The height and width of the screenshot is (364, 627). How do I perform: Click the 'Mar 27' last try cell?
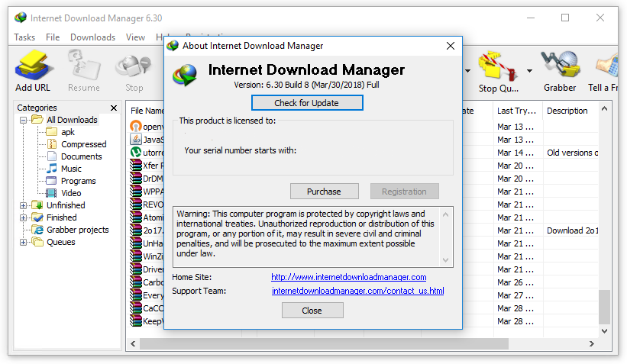[515, 295]
